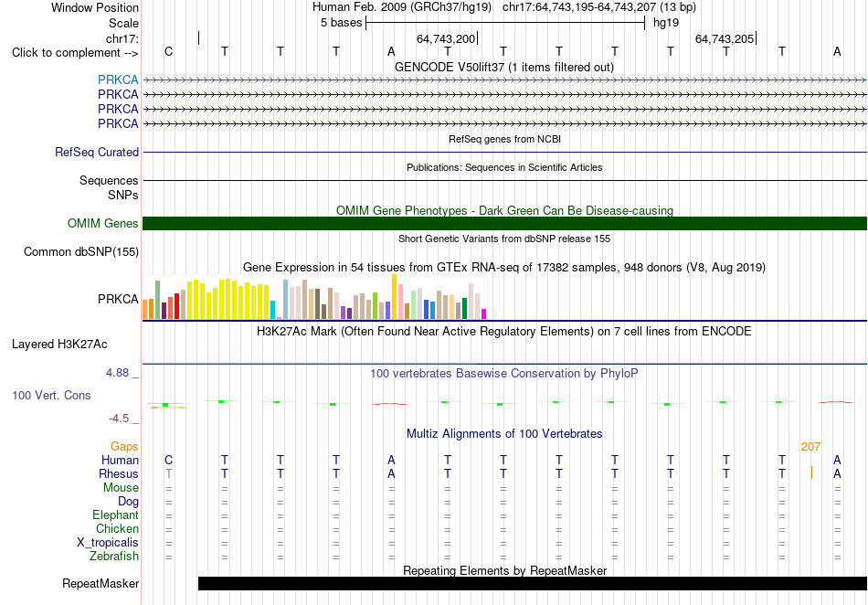Click the 100 Vert. Cons track label
Screen dimensions: 868x605
51,395
